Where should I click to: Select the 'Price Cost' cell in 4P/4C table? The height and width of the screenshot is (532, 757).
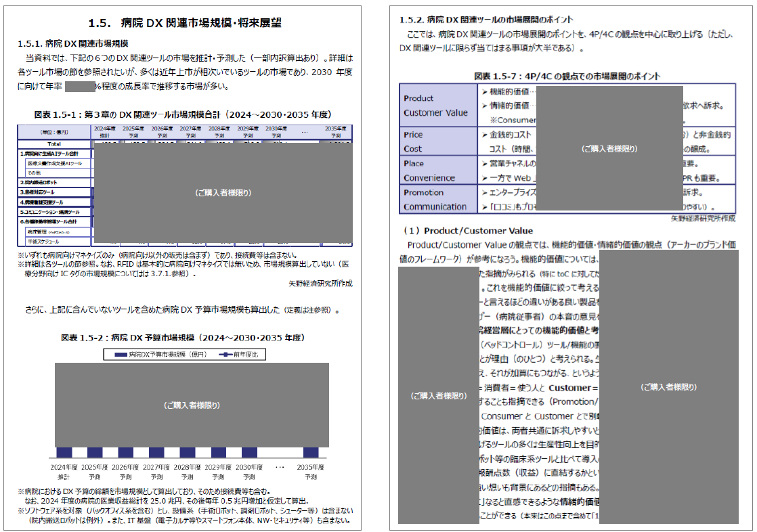[x=438, y=141]
